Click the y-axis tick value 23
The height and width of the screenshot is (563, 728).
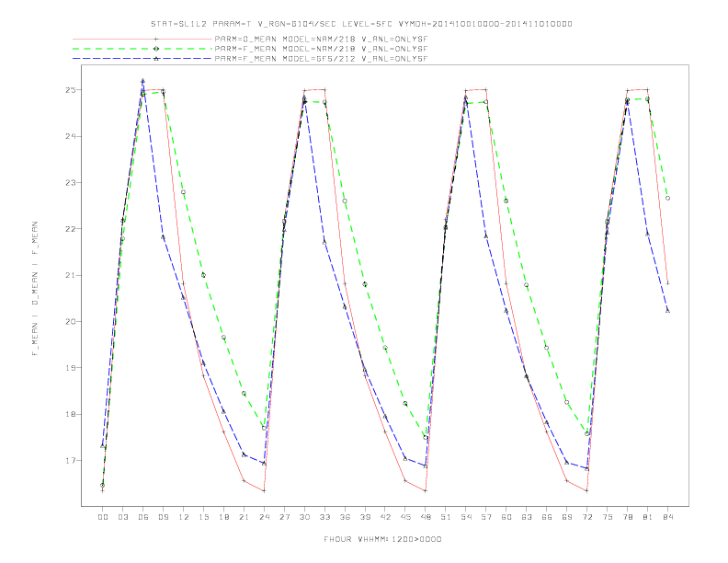pyautogui.click(x=71, y=182)
